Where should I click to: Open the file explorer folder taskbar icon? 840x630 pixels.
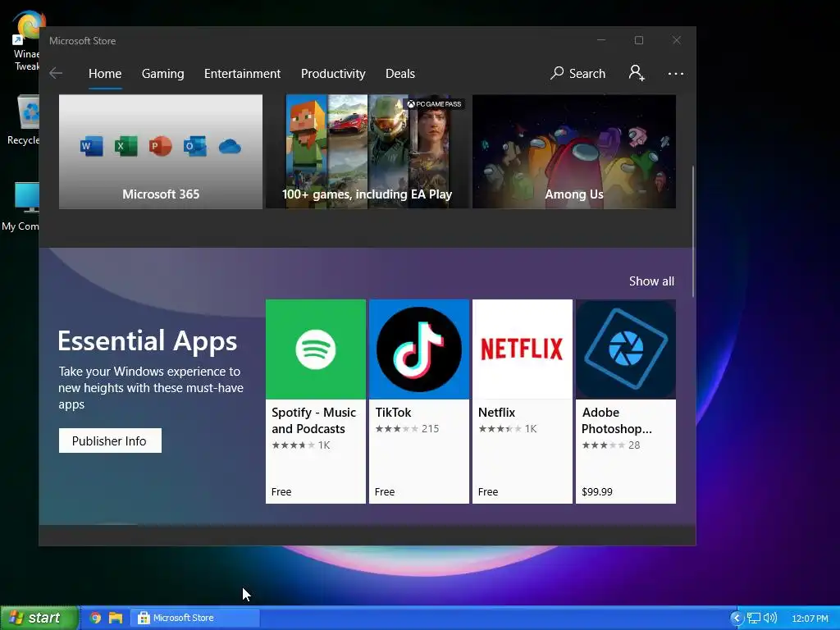pos(116,618)
